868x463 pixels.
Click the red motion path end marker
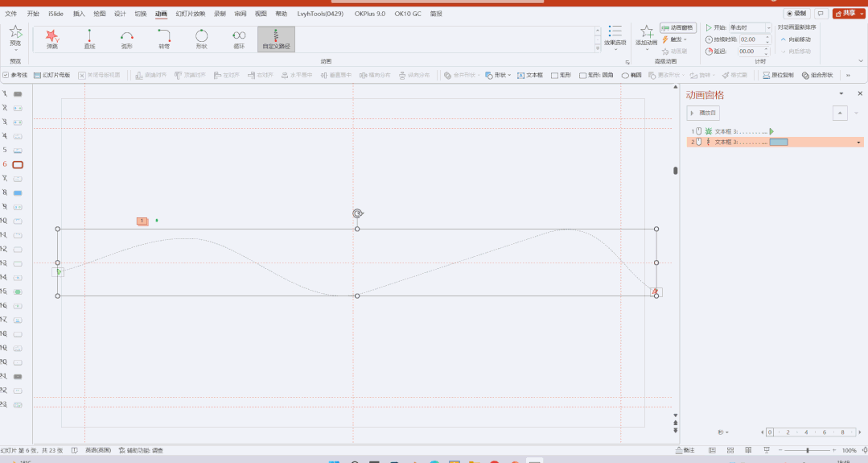tap(656, 291)
